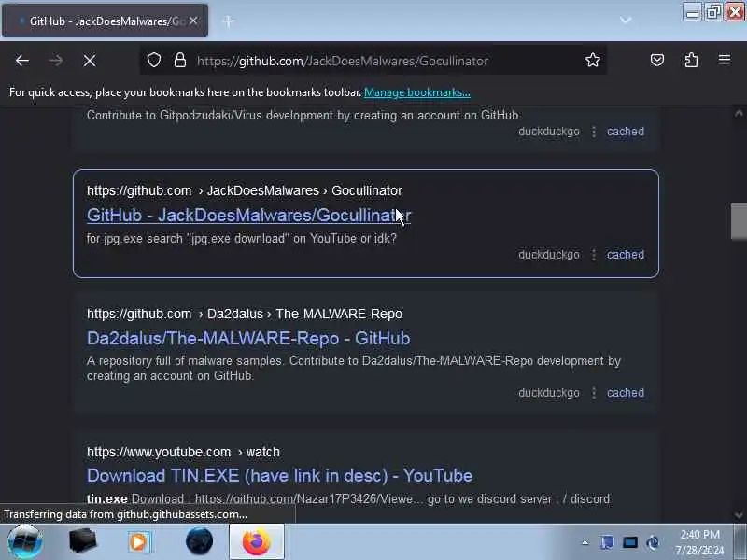Open cached link for The-MALWARE-Repo result

tap(625, 393)
